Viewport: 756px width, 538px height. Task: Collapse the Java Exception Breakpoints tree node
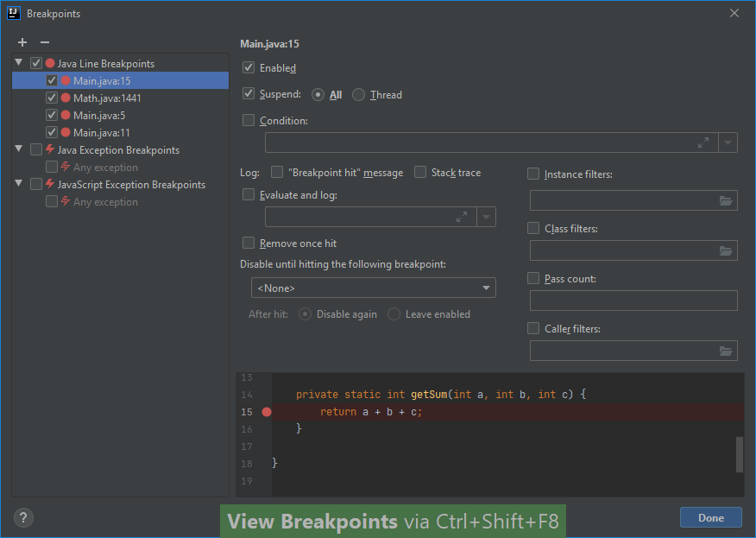tap(19, 149)
